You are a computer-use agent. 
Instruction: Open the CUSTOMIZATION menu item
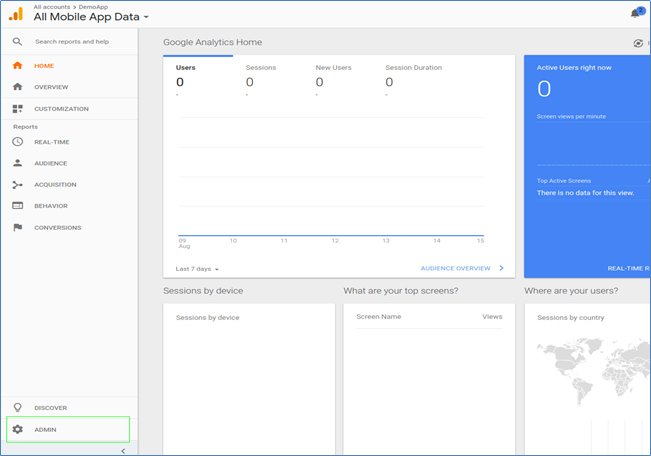69,109
